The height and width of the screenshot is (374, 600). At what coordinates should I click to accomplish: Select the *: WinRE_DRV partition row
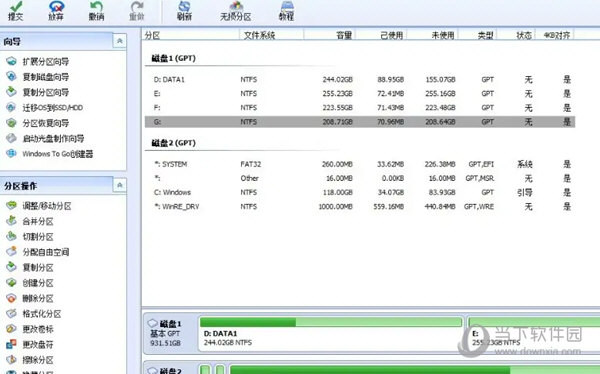tap(360, 207)
